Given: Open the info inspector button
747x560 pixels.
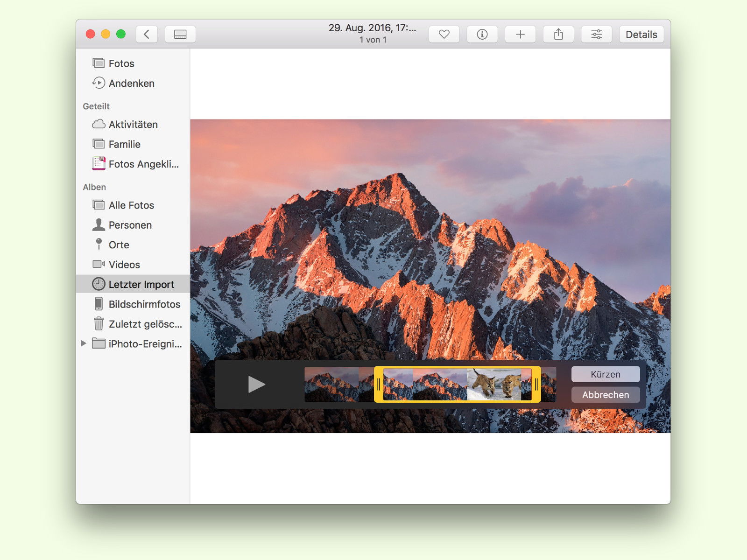Looking at the screenshot, I should point(482,34).
